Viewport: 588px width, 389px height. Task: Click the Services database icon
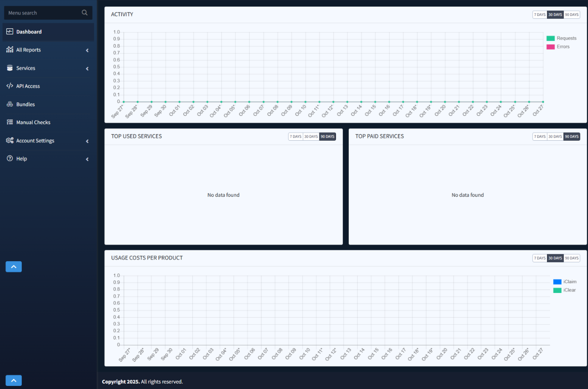point(10,68)
